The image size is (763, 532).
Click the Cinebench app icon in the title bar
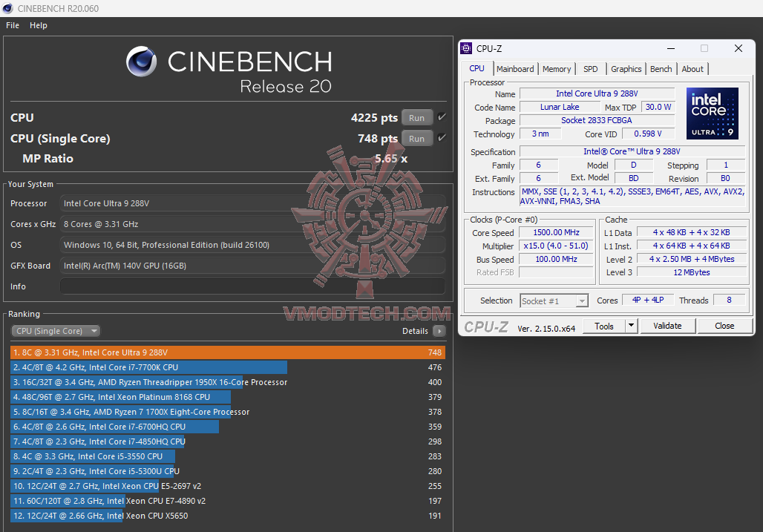pyautogui.click(x=7, y=8)
